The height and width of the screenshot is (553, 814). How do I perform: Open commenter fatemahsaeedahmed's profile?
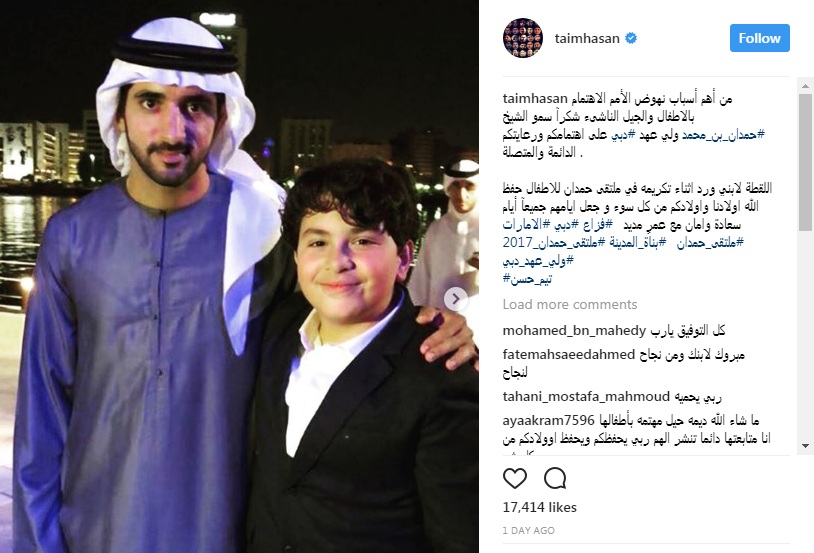[568, 355]
